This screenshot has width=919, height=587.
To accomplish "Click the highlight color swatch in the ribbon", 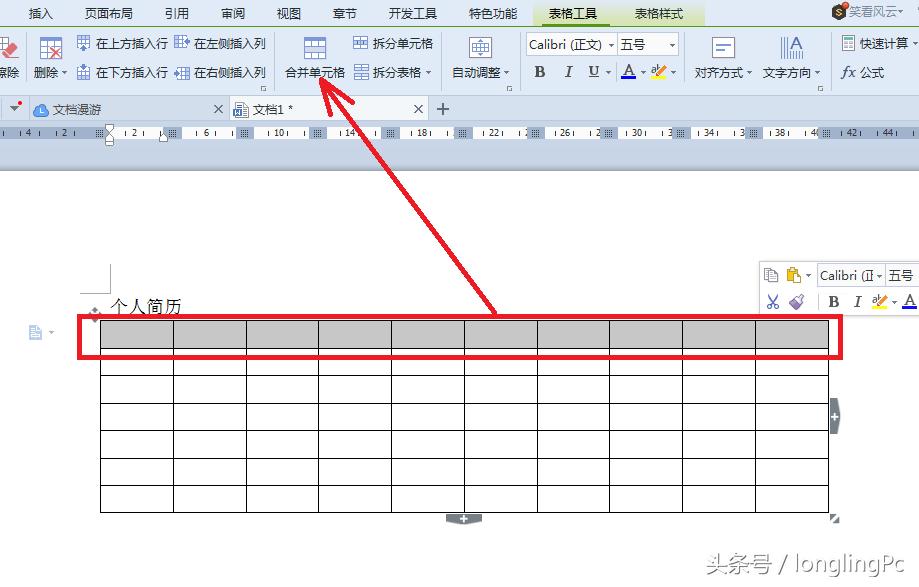I will pyautogui.click(x=657, y=72).
